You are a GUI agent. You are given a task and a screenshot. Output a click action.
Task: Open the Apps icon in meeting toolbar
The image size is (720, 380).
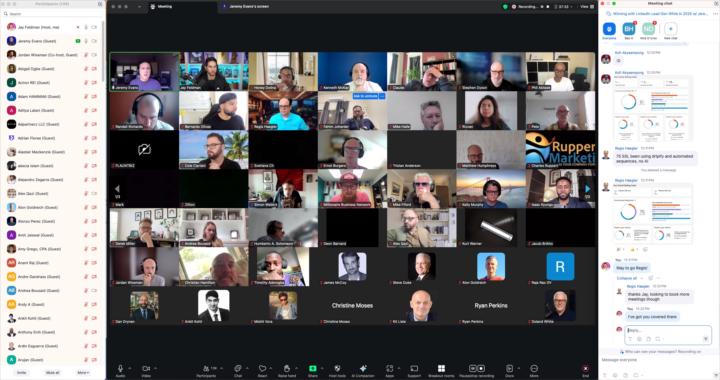[389, 369]
